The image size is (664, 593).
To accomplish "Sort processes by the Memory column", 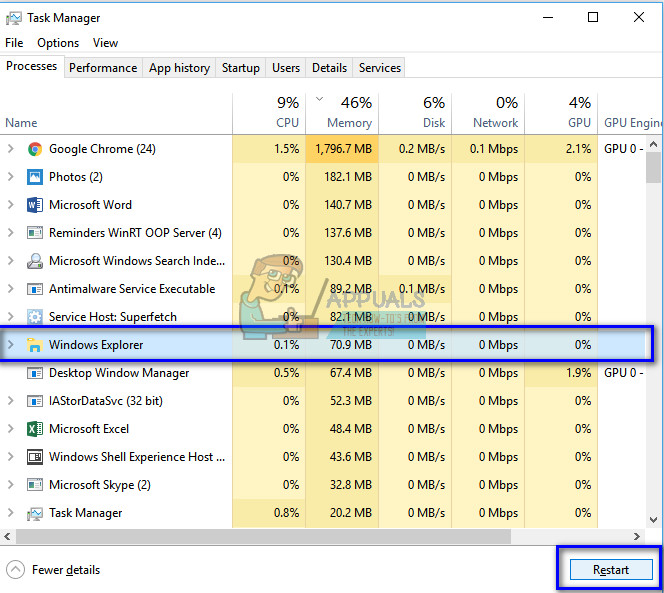I will [342, 112].
